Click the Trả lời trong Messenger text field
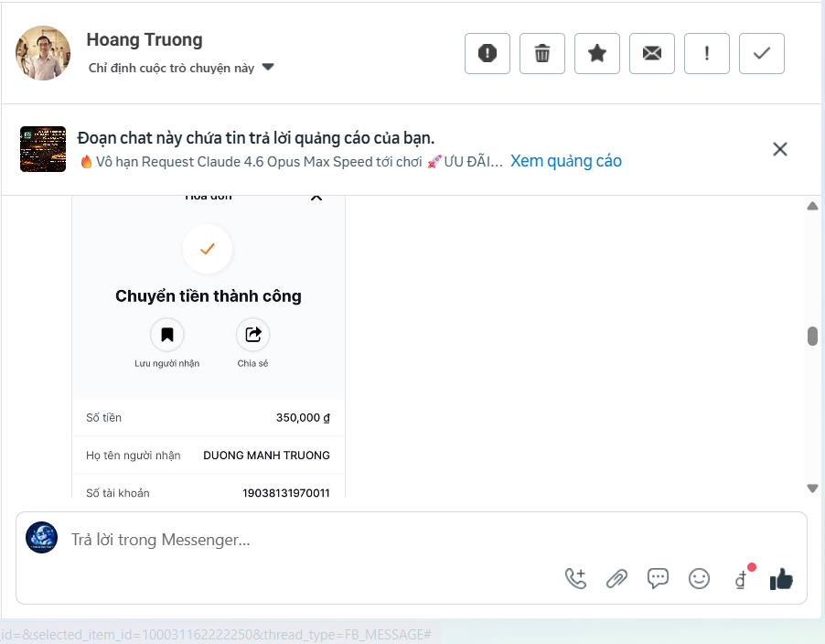The width and height of the screenshot is (825, 644). (x=274, y=539)
